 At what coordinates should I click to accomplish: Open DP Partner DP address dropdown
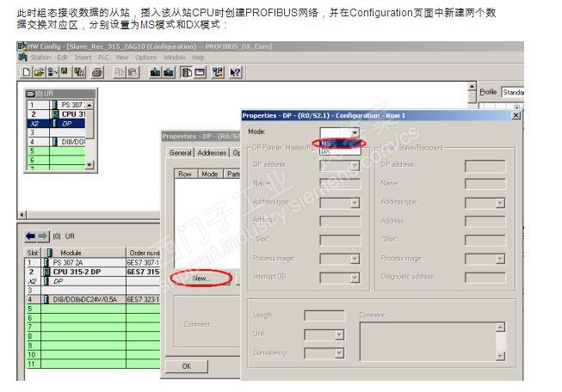(355, 165)
